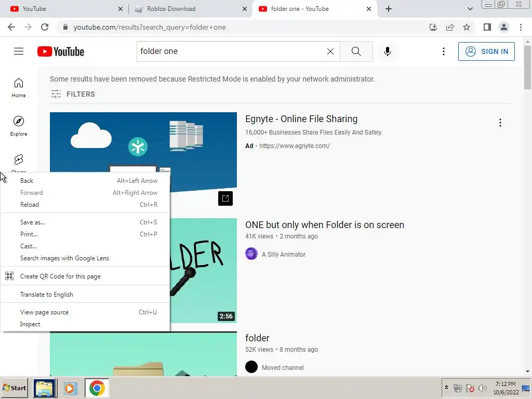Image resolution: width=532 pixels, height=399 pixels.
Task: Click the ad external-link icon on thumbnail
Action: (x=225, y=198)
